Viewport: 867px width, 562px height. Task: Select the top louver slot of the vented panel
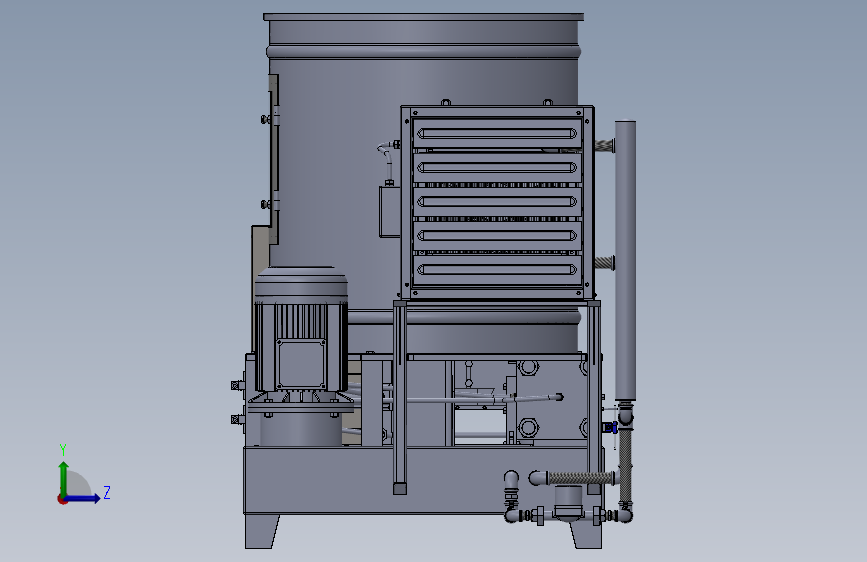[x=497, y=133]
